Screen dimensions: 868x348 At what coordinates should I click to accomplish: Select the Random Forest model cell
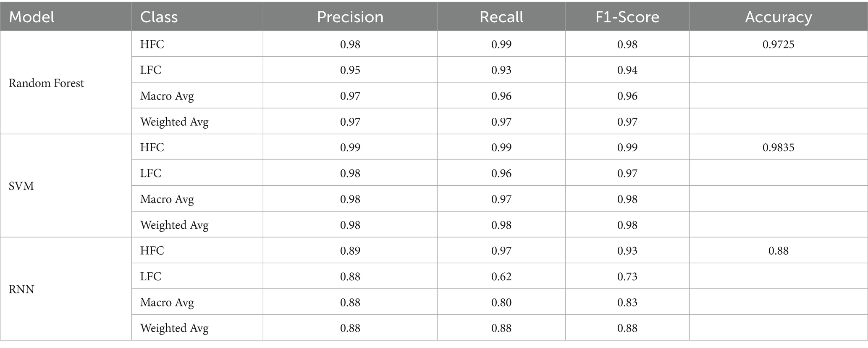(x=46, y=83)
